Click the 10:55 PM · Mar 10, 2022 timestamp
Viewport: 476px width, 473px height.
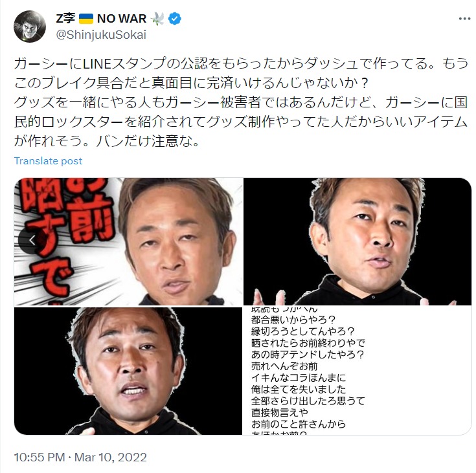[x=80, y=457]
